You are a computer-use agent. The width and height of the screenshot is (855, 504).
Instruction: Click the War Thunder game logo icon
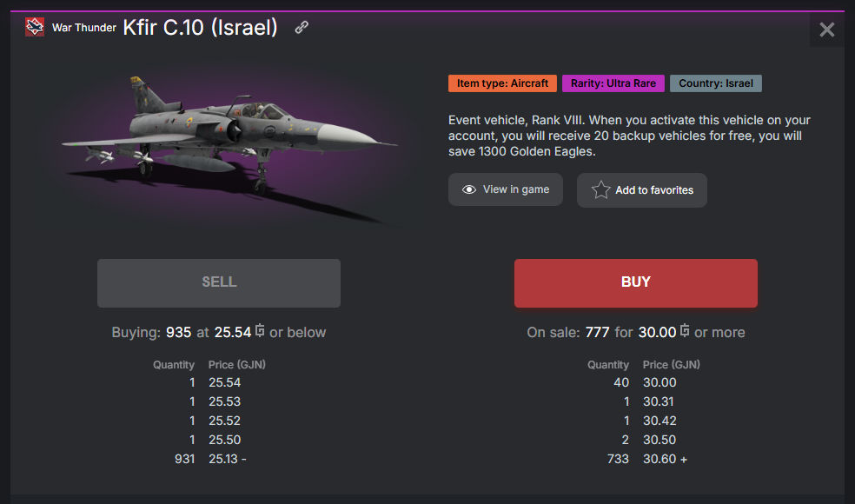coord(35,27)
